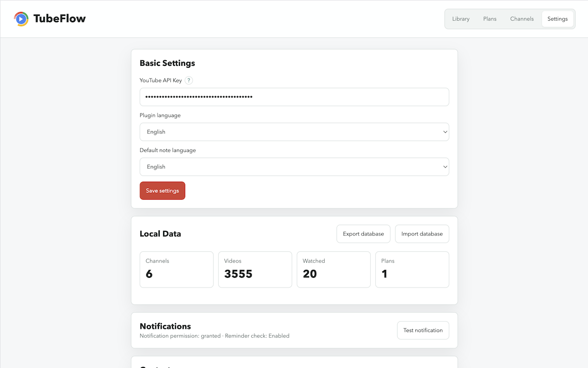This screenshot has height=368, width=588.
Task: Open the YouTube API Key help icon
Action: [189, 80]
